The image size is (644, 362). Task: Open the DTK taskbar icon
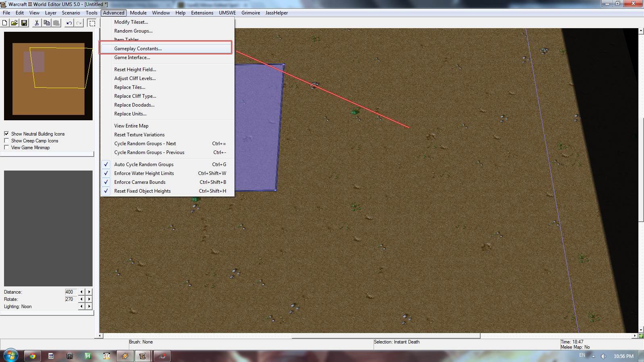click(107, 356)
